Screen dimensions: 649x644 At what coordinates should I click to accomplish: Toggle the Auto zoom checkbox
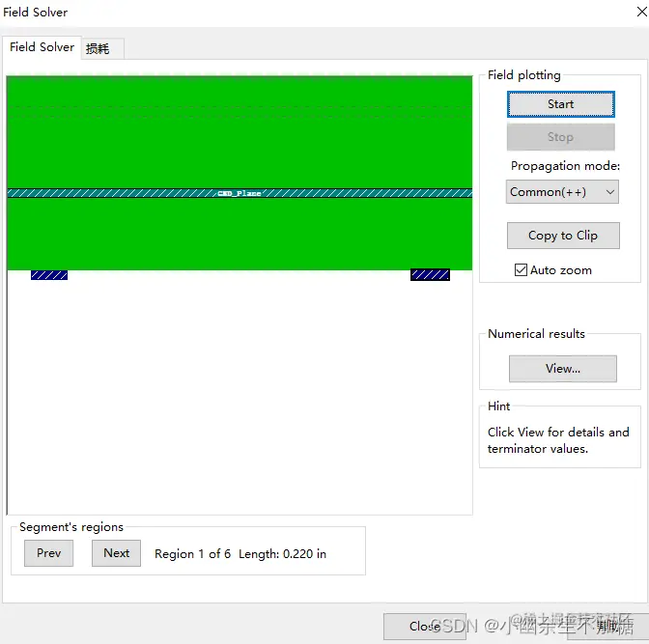521,269
